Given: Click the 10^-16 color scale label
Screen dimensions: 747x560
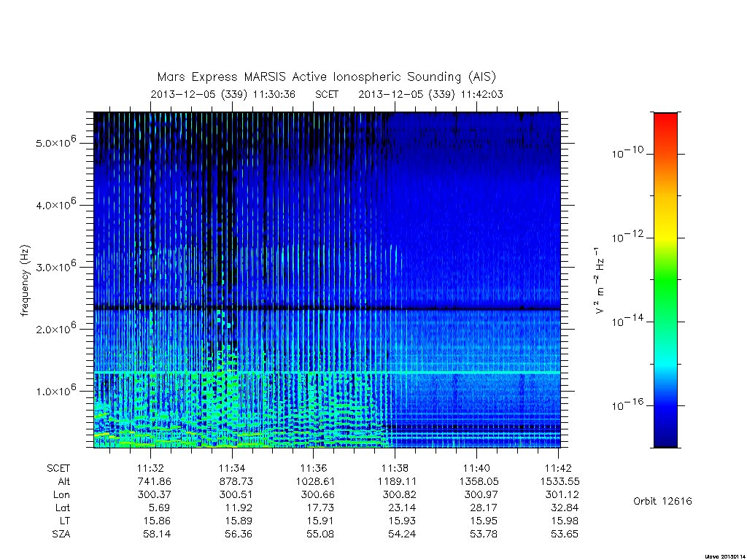Looking at the screenshot, I should click(627, 405).
